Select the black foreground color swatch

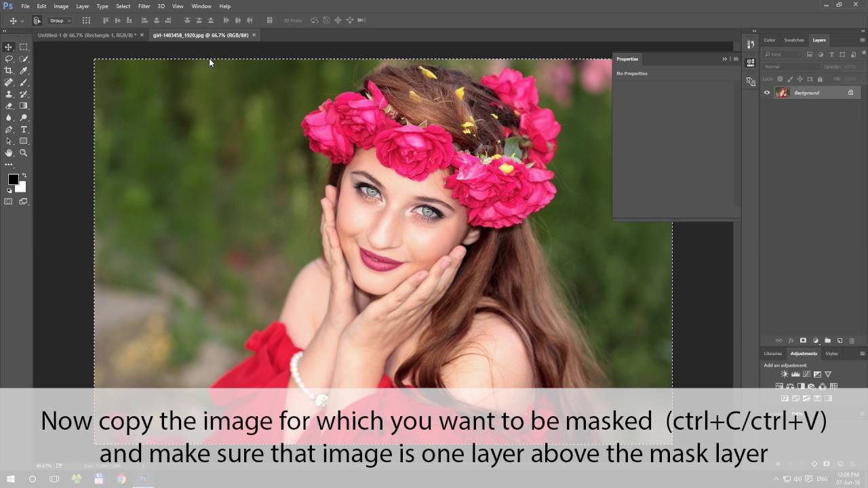(13, 180)
